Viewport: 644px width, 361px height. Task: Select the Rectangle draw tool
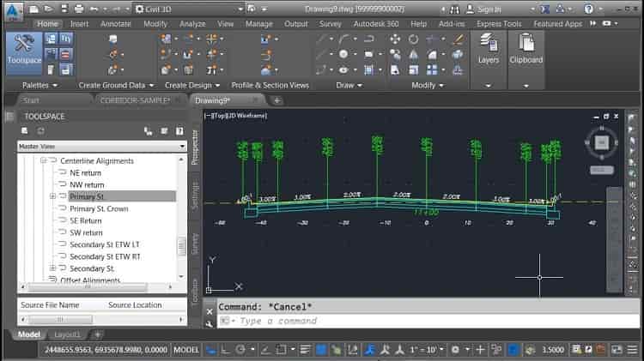pos(368,54)
